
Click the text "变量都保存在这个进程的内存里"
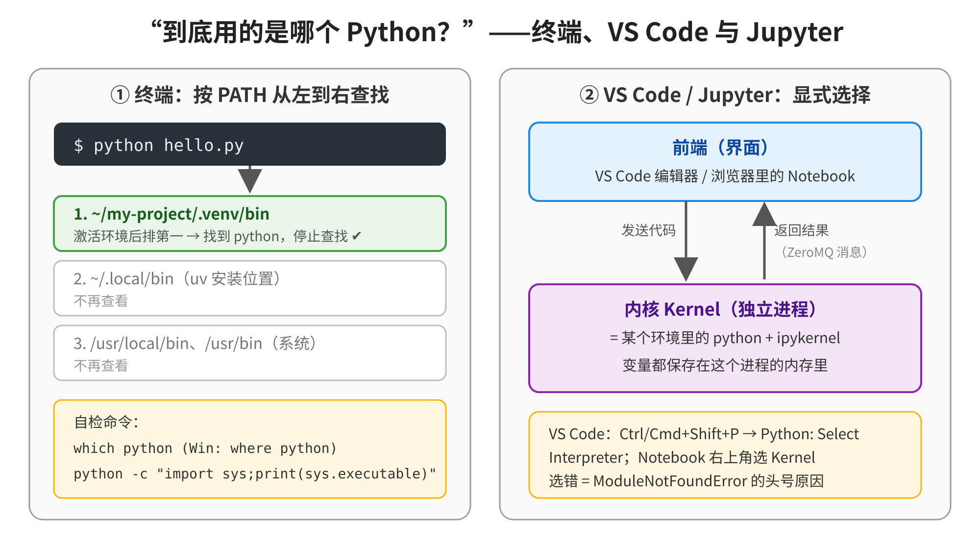tap(725, 365)
